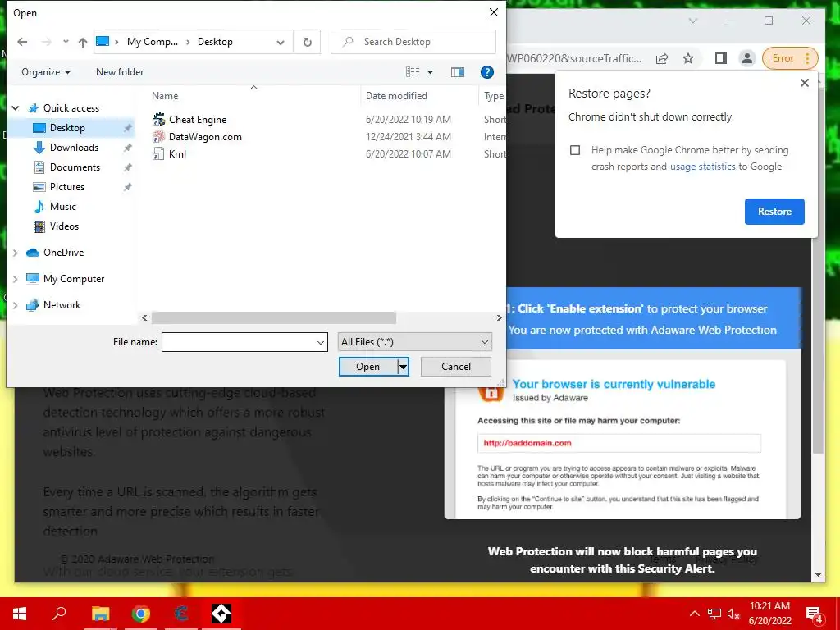The image size is (840, 630).
Task: Collapse the Quick access tree
Action: (x=16, y=108)
